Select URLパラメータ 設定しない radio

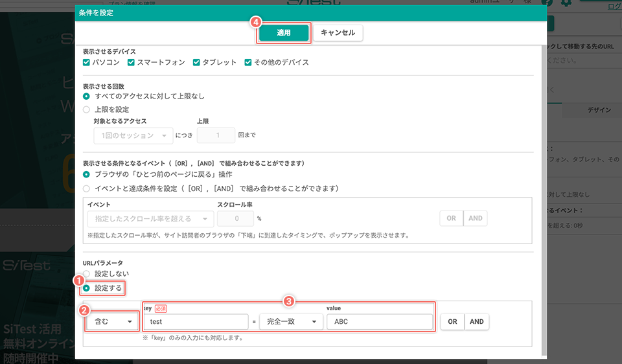86,273
